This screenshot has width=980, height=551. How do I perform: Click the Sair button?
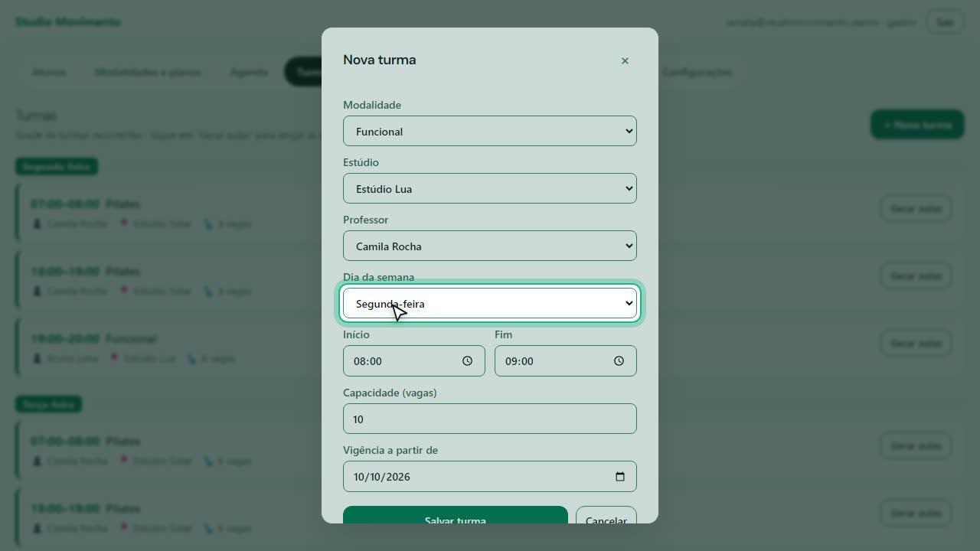[945, 22]
